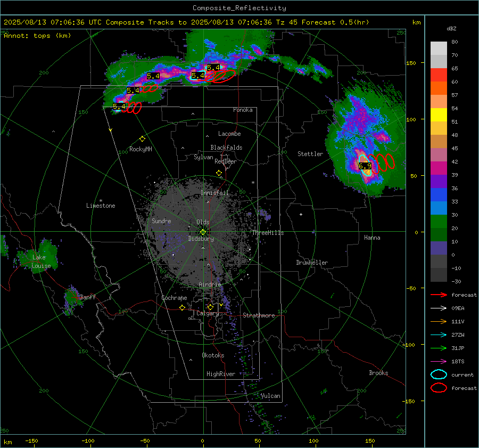Click the 6.9 storm tops label near Stettler
This screenshot has width=479, height=448.
[x=365, y=166]
